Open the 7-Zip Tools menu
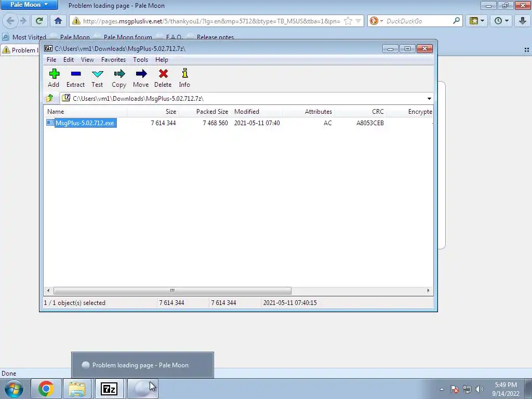 point(140,60)
